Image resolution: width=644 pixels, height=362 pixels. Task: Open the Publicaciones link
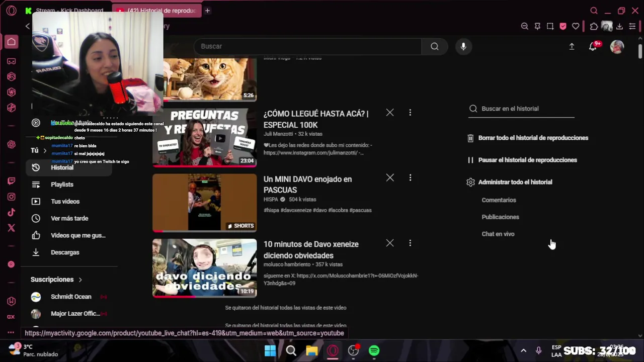[x=500, y=217]
